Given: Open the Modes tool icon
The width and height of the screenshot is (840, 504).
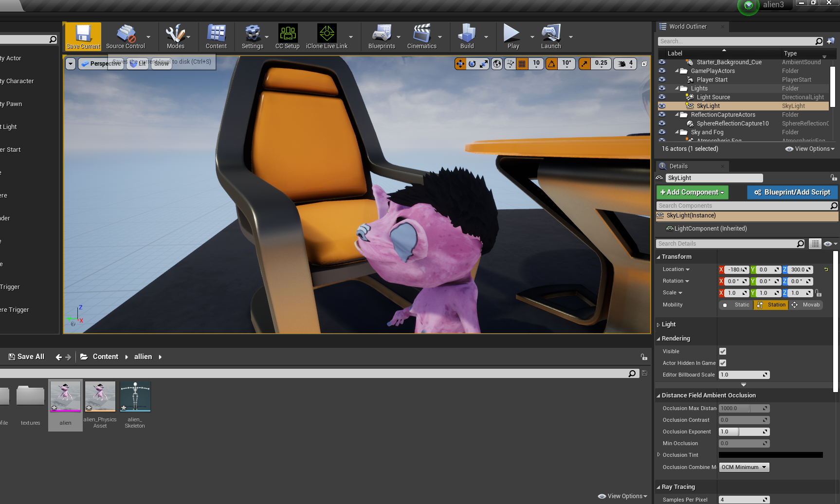Looking at the screenshot, I should pos(175,36).
